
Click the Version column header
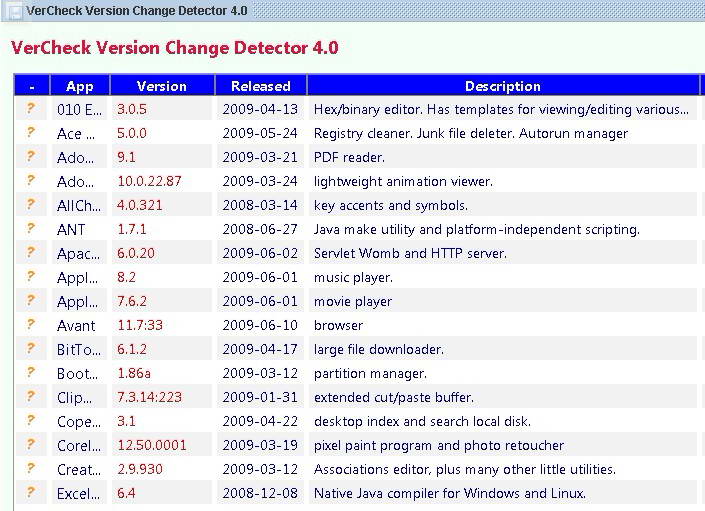162,86
